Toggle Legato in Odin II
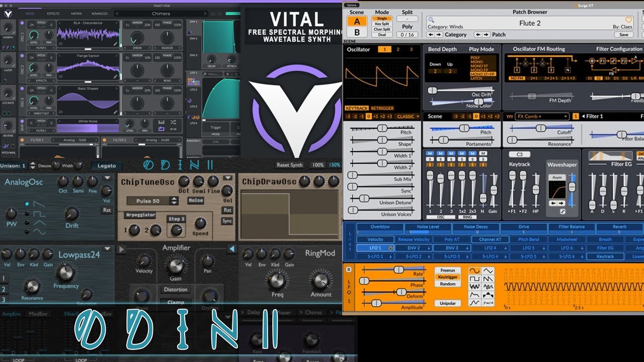The height and width of the screenshot is (362, 644). point(107,166)
